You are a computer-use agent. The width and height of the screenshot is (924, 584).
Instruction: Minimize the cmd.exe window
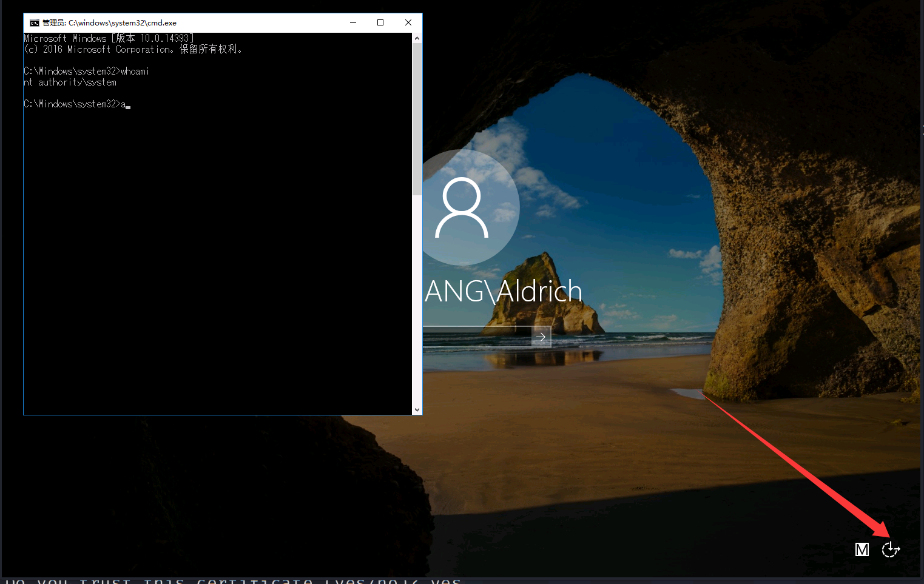(353, 23)
